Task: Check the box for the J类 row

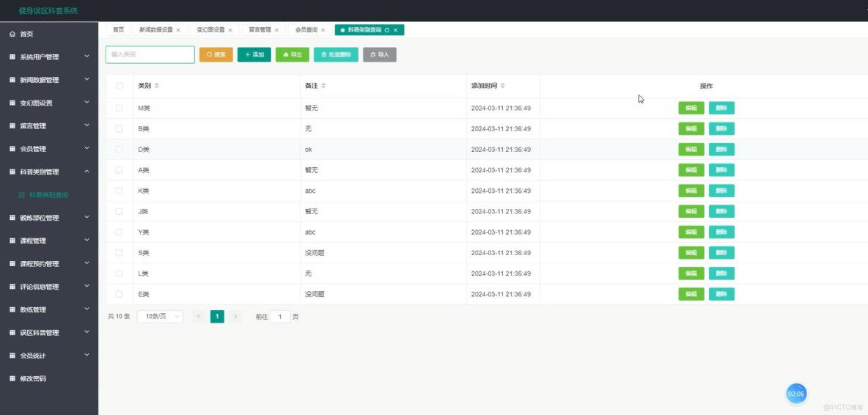Action: point(119,211)
